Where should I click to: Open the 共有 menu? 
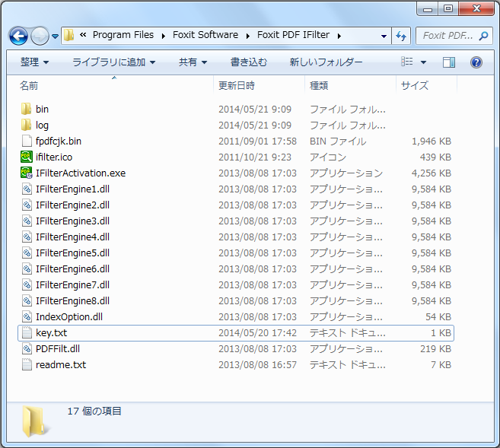click(x=193, y=62)
